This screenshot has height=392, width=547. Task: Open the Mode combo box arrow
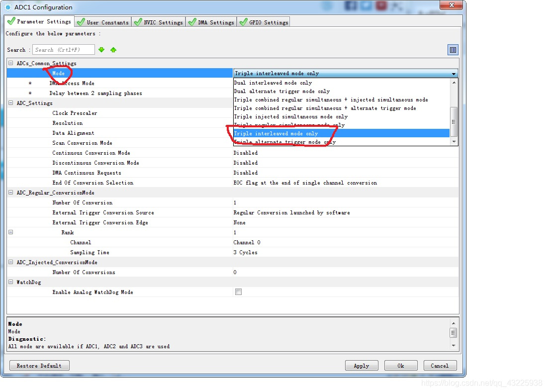pyautogui.click(x=454, y=74)
